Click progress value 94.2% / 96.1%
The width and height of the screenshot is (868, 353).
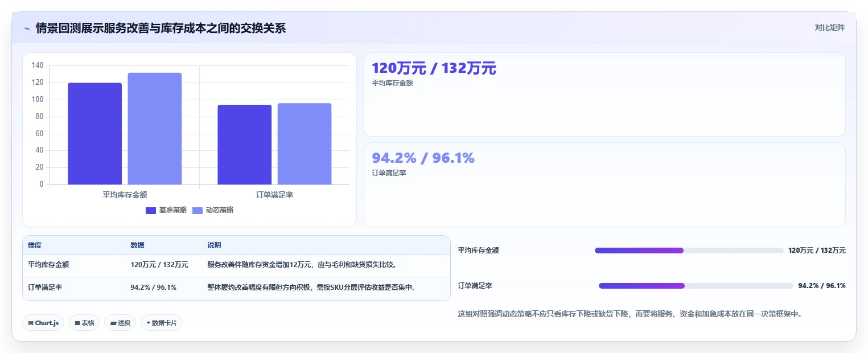[822, 286]
